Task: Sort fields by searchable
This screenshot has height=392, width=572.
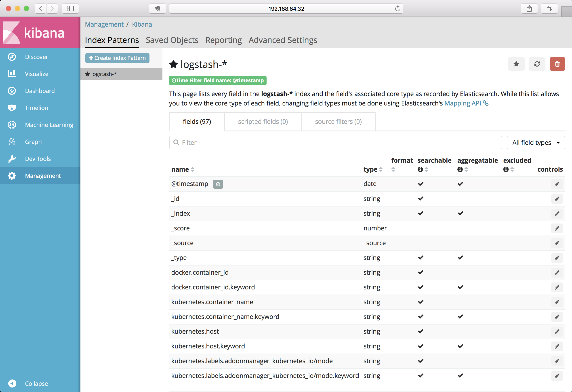Action: coord(426,169)
